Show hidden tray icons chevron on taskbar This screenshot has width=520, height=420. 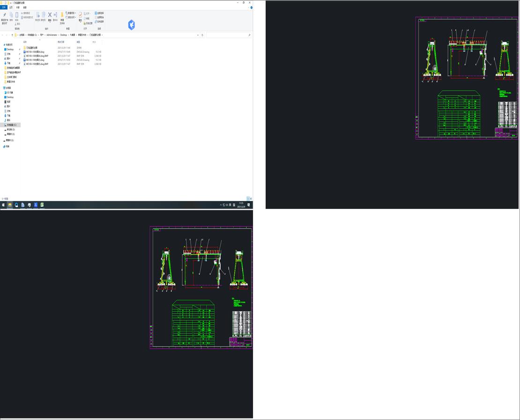(x=221, y=205)
